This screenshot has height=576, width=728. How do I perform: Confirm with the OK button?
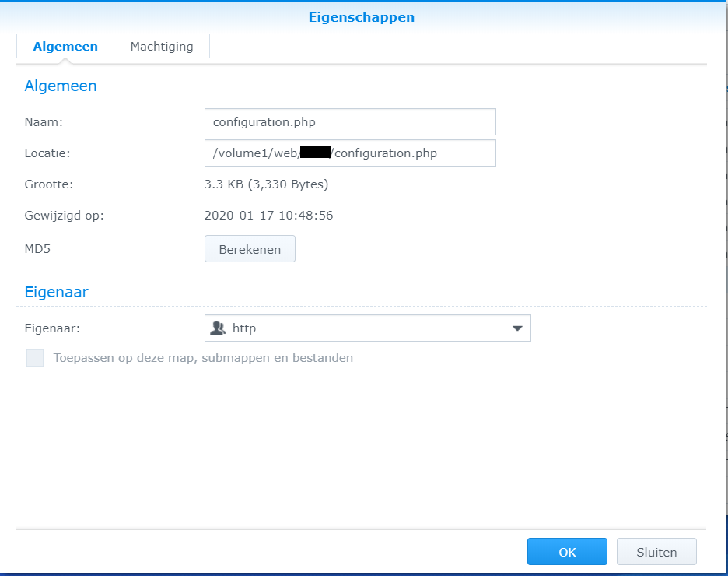pyautogui.click(x=567, y=552)
